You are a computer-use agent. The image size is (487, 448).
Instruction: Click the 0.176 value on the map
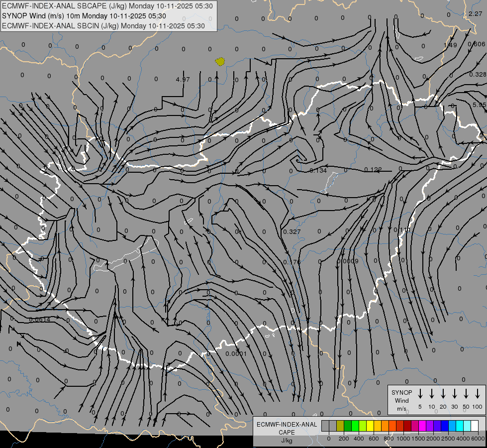click(x=292, y=262)
